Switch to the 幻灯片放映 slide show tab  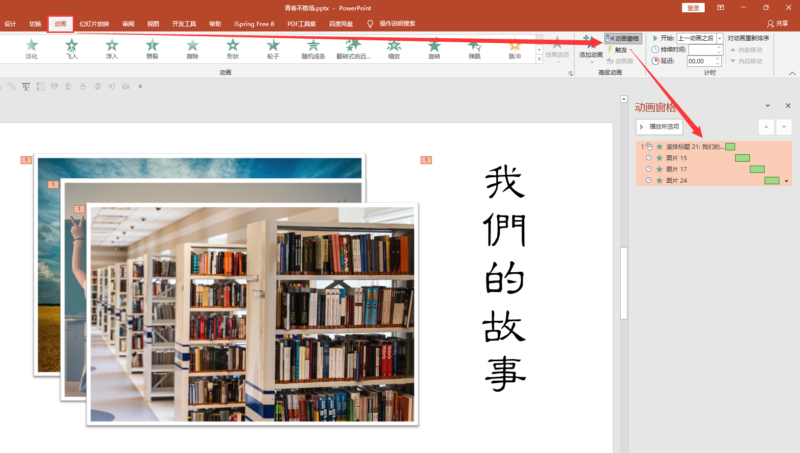point(93,22)
